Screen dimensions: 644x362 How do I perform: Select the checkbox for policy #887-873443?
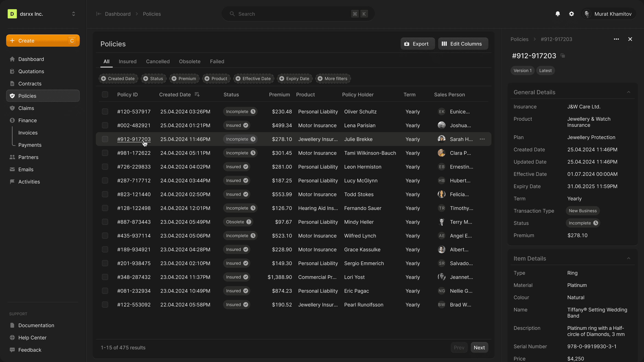point(105,222)
